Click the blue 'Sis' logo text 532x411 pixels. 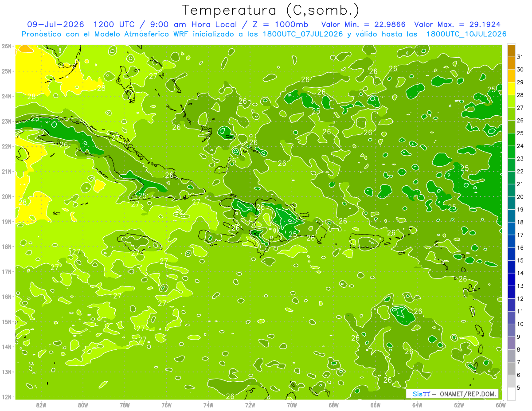click(418, 394)
